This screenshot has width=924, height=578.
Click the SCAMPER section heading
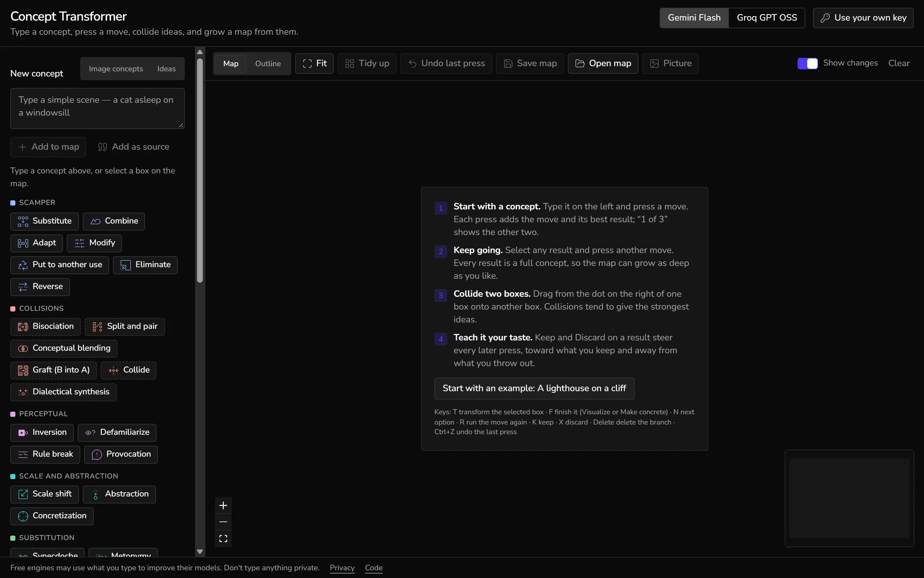click(37, 203)
